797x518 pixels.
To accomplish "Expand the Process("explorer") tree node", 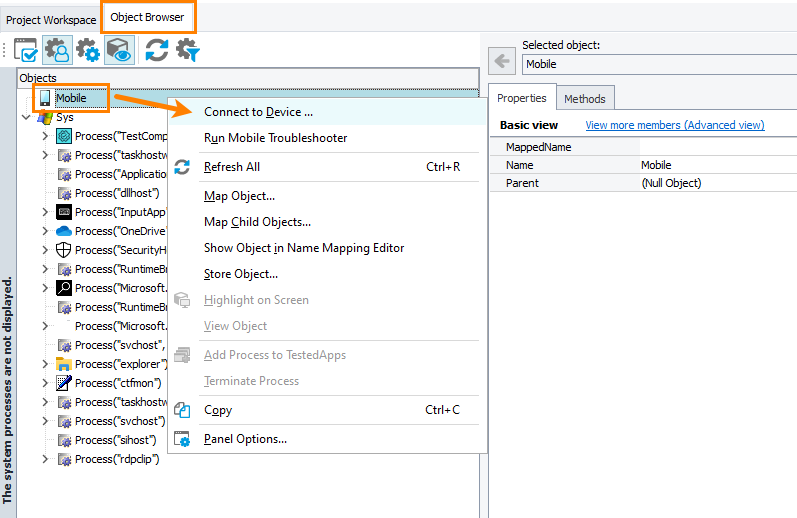I will tap(45, 364).
